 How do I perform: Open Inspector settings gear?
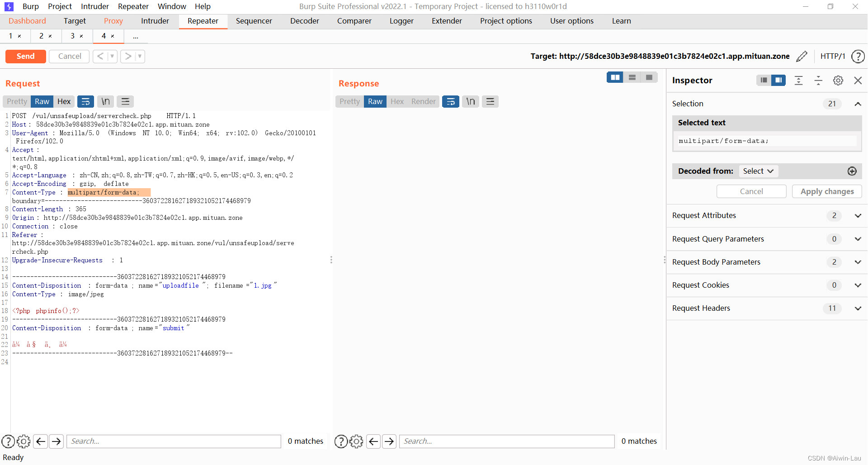tap(838, 80)
